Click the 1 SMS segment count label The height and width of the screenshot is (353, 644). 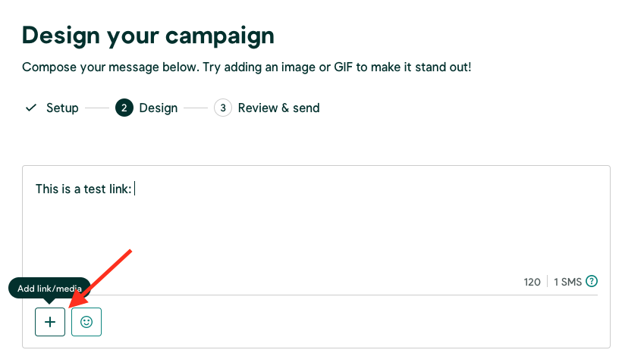pos(567,282)
